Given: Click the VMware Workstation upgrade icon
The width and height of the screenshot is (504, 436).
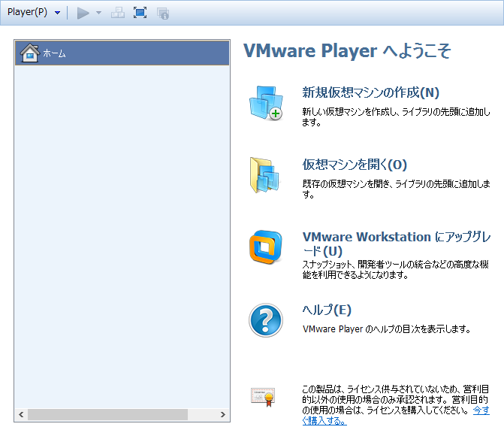Looking at the screenshot, I should (265, 247).
